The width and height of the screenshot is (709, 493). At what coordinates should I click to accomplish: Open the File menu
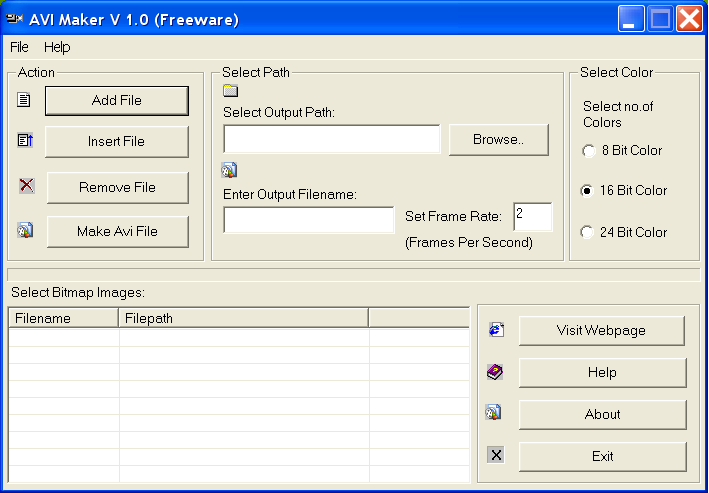click(x=19, y=47)
